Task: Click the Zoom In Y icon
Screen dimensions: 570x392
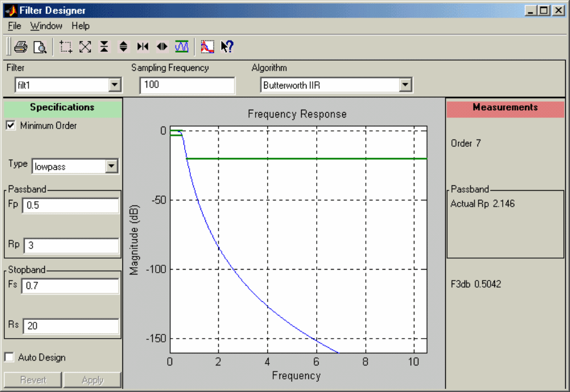Action: pos(104,47)
